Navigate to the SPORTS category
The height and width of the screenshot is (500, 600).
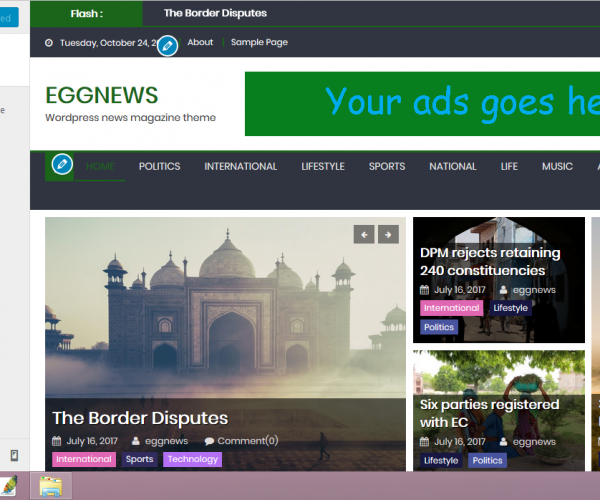(387, 166)
